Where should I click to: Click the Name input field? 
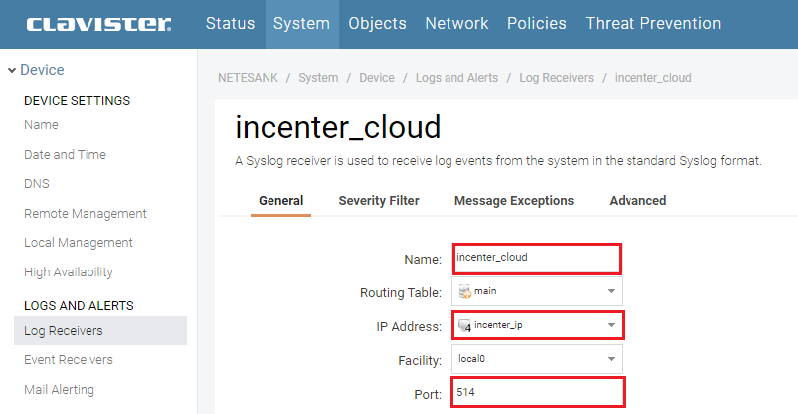pos(536,258)
